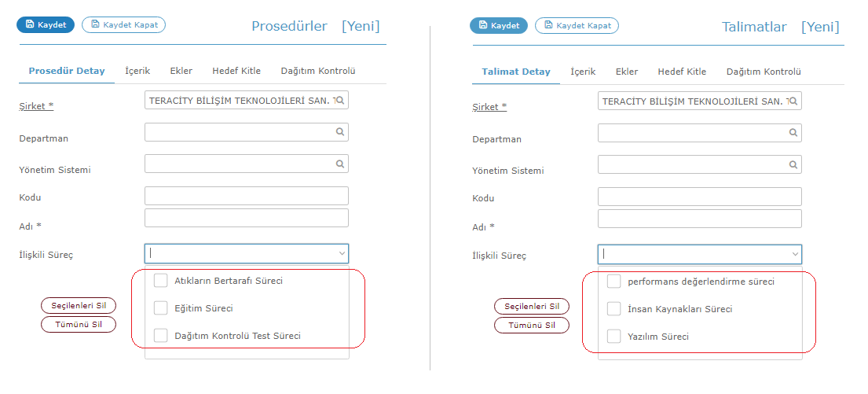Open Hedef Kitle tab in Prosedürler
This screenshot has height=394, width=868.
coord(236,71)
